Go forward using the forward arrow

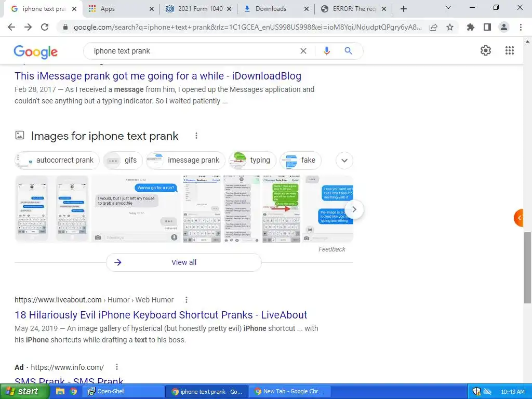click(28, 27)
